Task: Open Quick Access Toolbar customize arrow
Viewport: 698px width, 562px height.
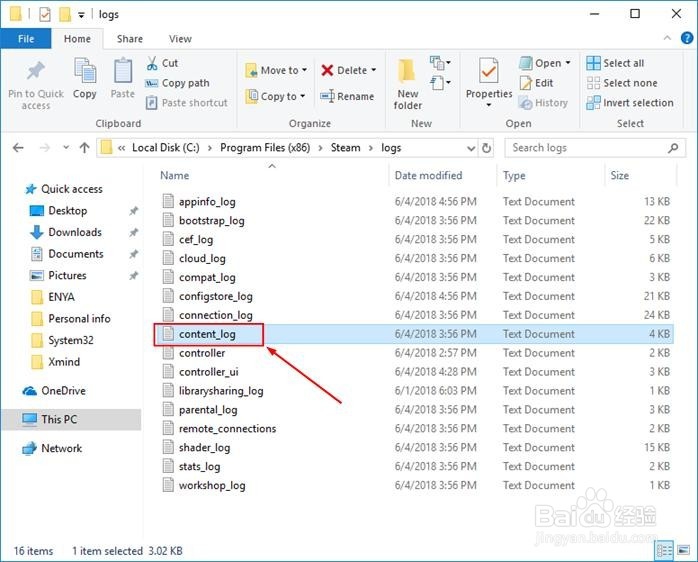Action: click(x=81, y=15)
